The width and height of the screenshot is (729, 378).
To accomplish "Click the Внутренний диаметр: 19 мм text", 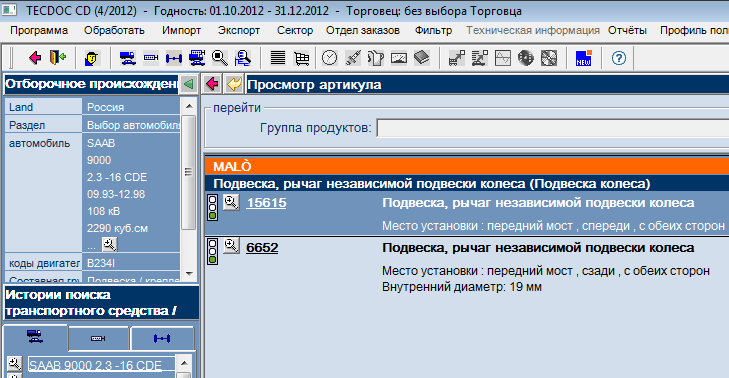I will tap(462, 287).
